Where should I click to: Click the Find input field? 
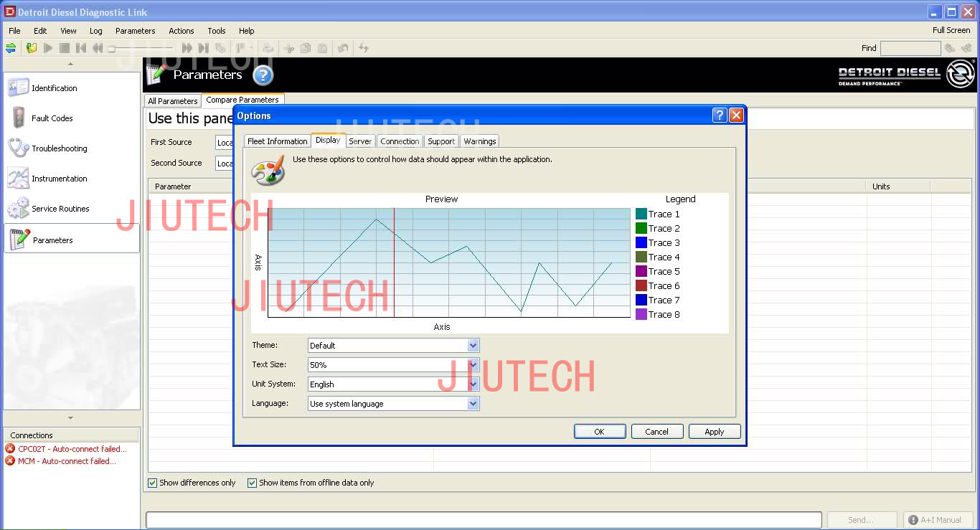[910, 48]
